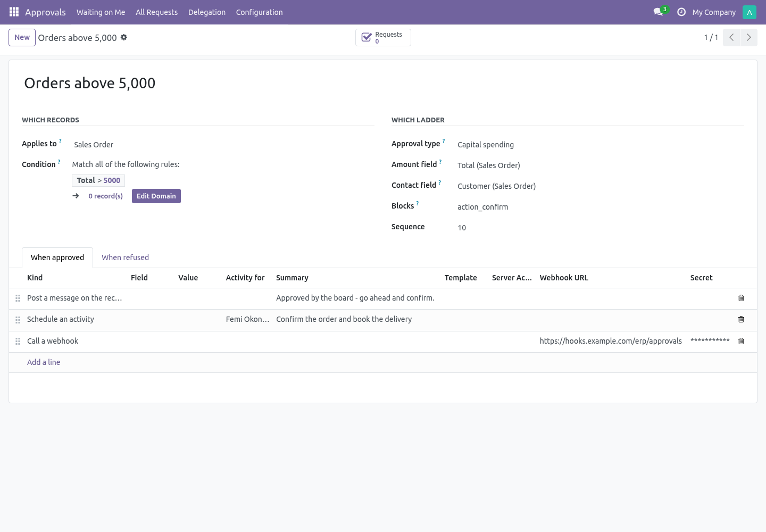Open the Requests smart button
The image size is (766, 532).
pos(383,37)
